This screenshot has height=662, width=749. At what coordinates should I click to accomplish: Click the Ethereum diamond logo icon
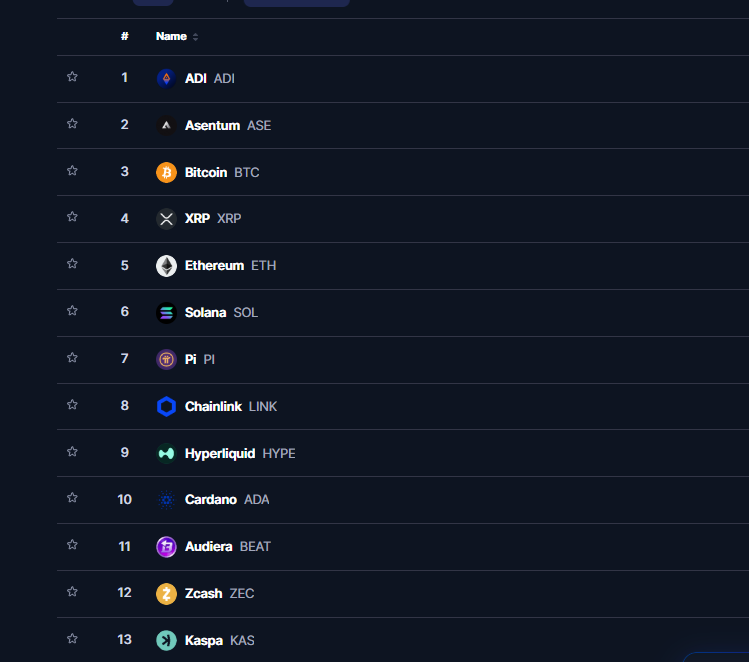click(x=166, y=266)
